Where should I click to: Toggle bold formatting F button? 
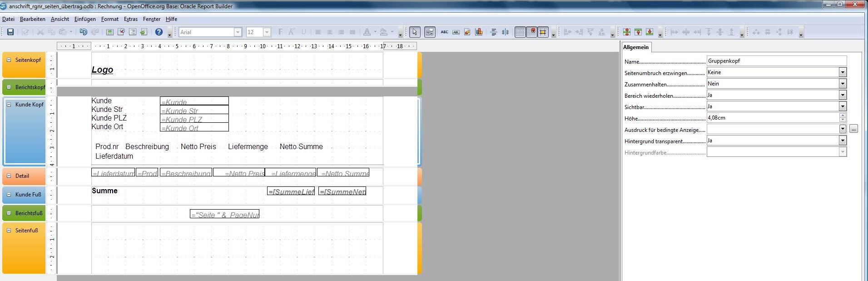pyautogui.click(x=280, y=32)
